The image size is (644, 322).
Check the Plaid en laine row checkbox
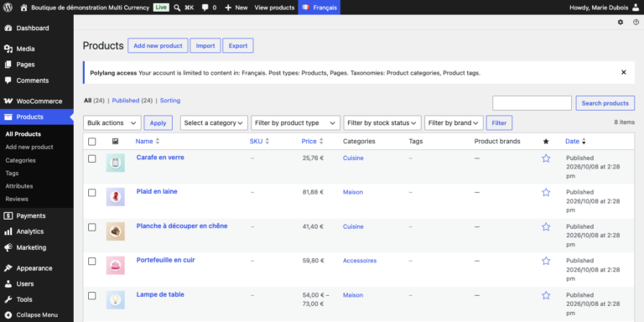click(x=92, y=193)
